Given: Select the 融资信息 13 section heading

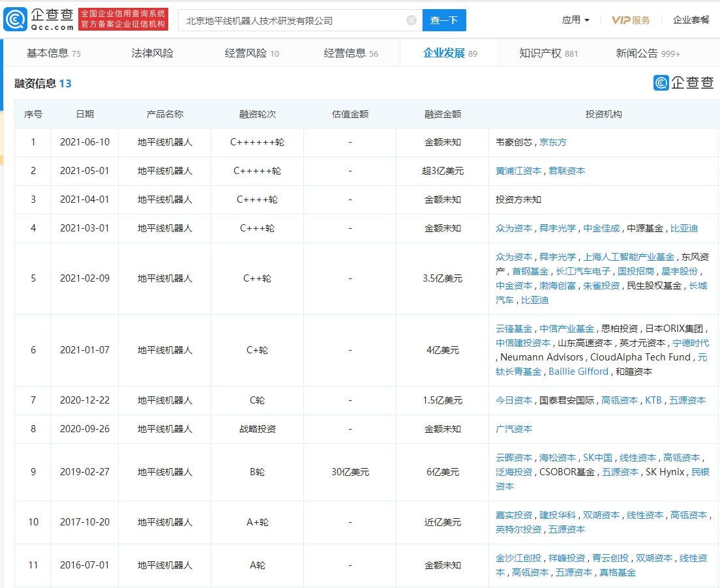Looking at the screenshot, I should (42, 83).
